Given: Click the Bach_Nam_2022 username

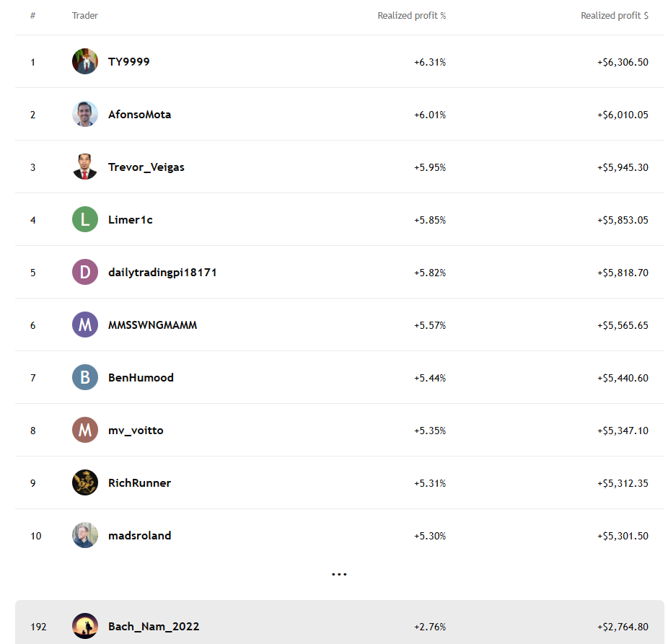Looking at the screenshot, I should [x=154, y=627].
